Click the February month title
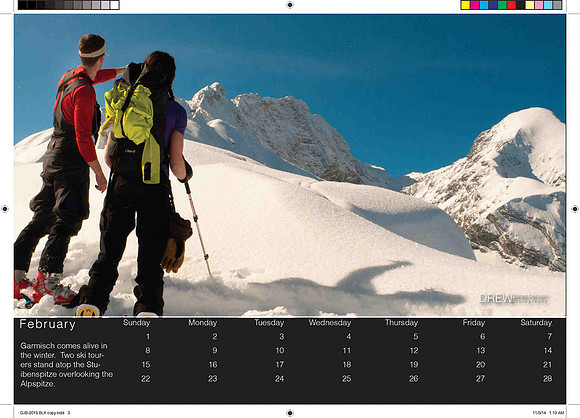Screen dimensions: 580x418 pyautogui.click(x=47, y=324)
